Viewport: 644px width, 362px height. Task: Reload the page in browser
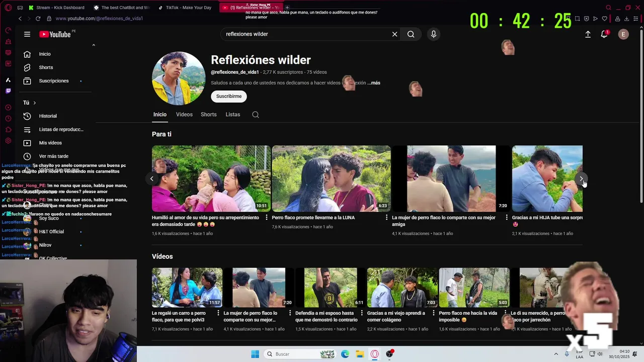[x=38, y=19]
